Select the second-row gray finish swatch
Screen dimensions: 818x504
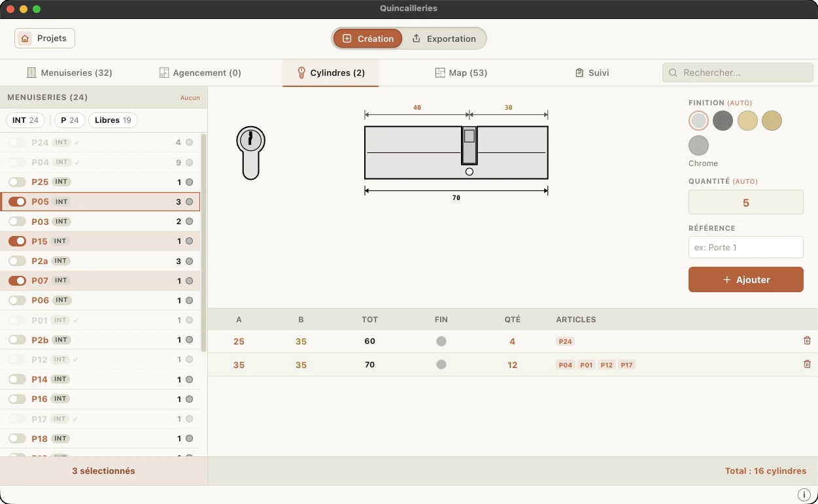698,145
